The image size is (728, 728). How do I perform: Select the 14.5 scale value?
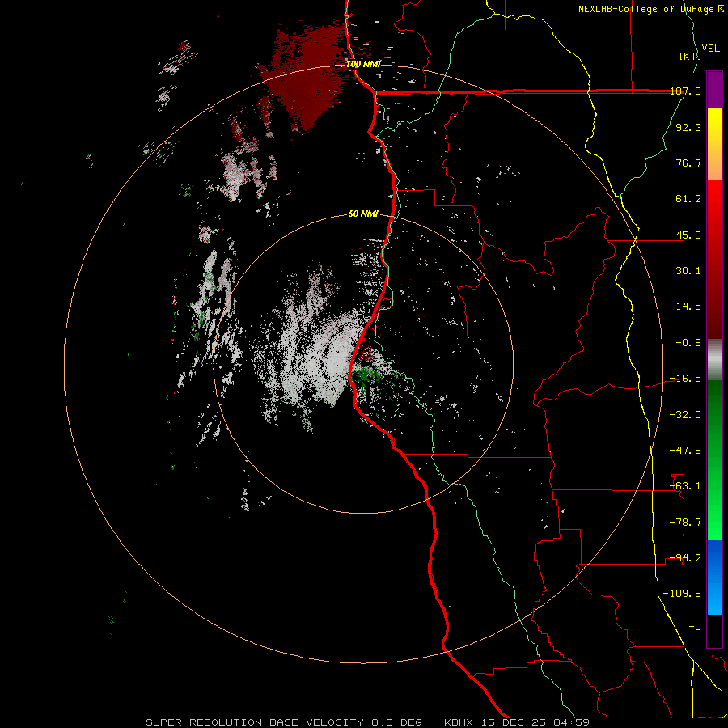[x=688, y=307]
